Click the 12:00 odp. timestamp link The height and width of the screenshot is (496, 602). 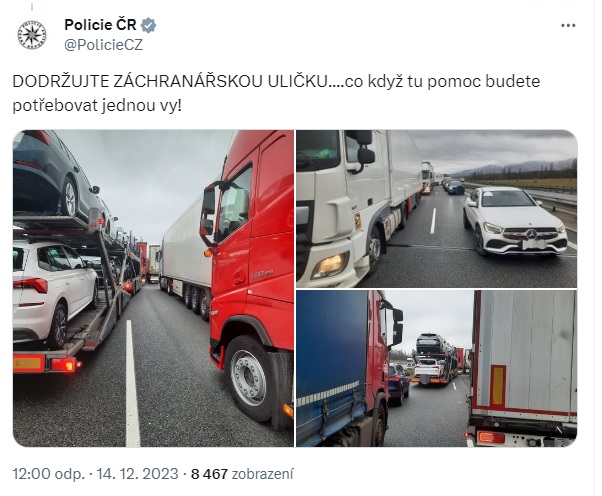48,474
